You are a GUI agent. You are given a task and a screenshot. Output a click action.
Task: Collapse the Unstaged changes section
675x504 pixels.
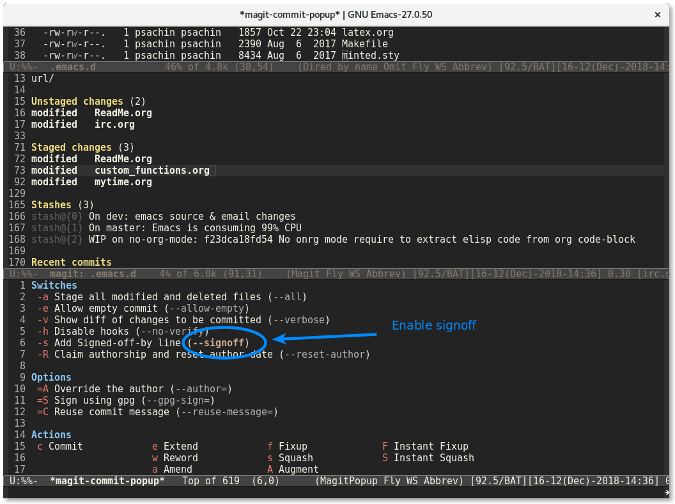coord(78,102)
